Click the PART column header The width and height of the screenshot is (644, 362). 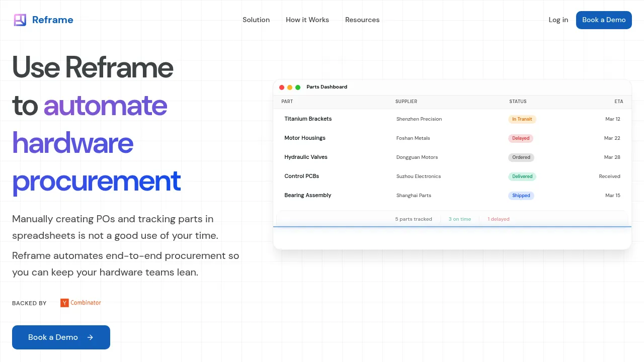[x=287, y=102]
